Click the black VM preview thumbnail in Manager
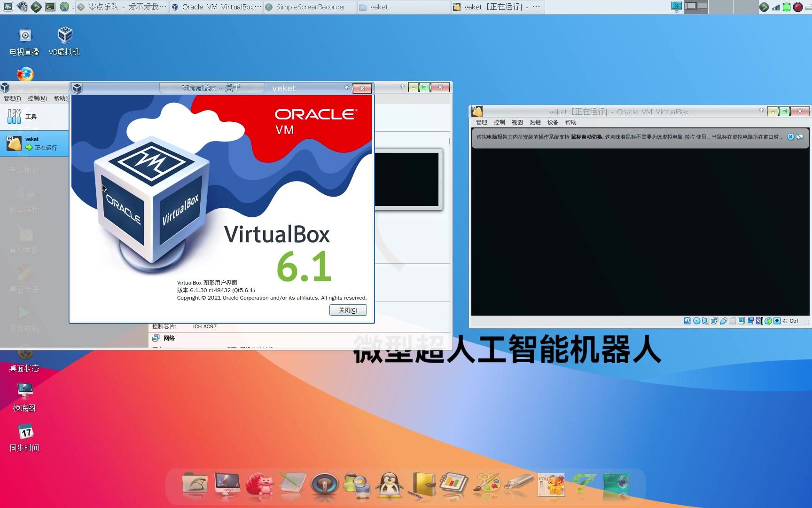This screenshot has width=812, height=508. 408,179
